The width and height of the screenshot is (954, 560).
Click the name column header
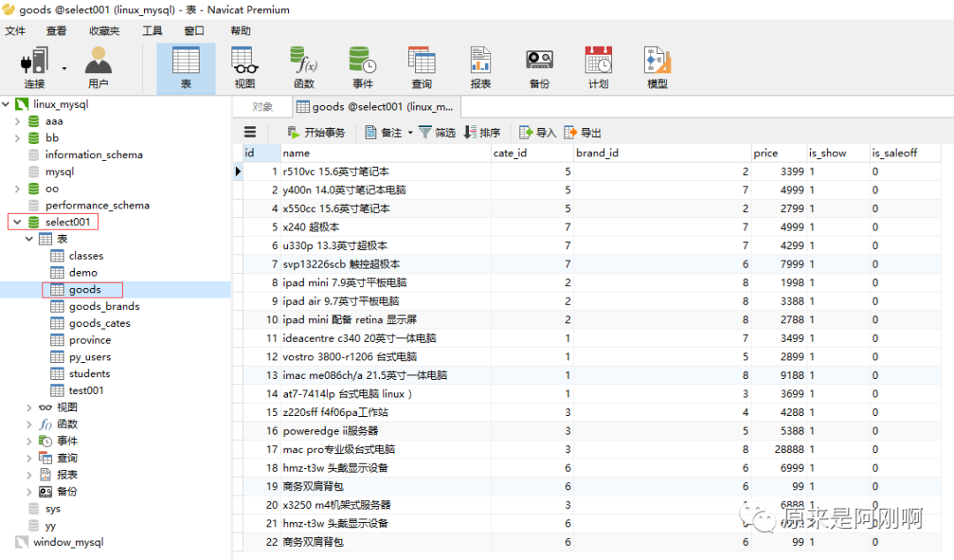click(386, 153)
